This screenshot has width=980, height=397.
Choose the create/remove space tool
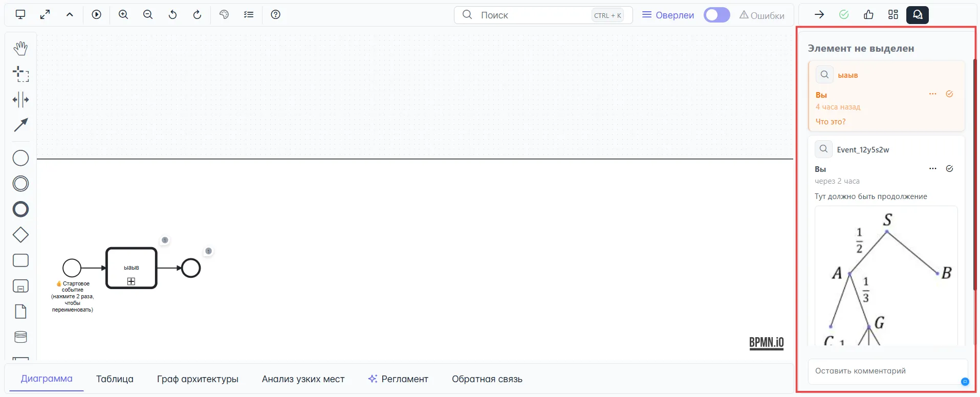click(x=20, y=100)
